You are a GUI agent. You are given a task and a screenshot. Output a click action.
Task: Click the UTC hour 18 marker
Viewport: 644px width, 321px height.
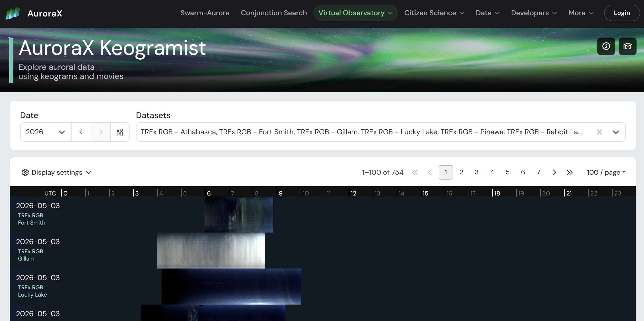click(496, 193)
